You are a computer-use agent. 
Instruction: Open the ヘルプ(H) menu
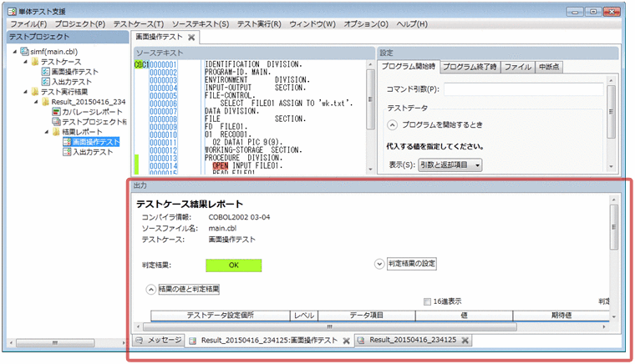(412, 24)
